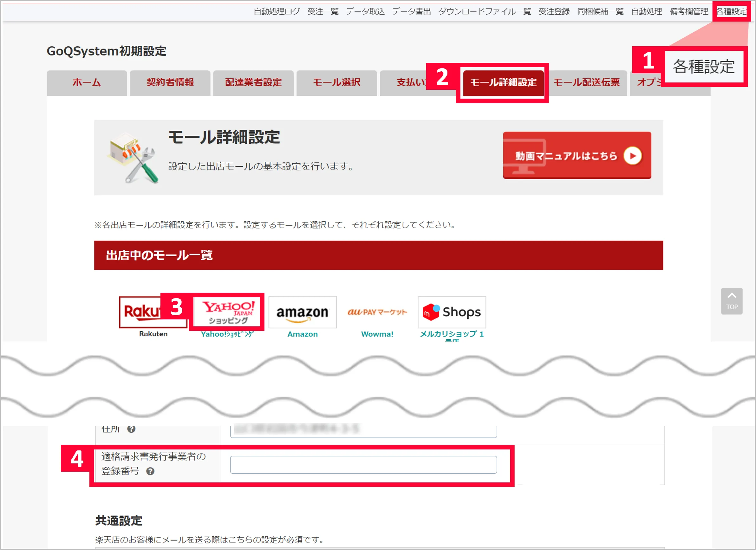Open the 契約者情報 tab
Viewport: 756px width, 550px height.
(x=170, y=82)
